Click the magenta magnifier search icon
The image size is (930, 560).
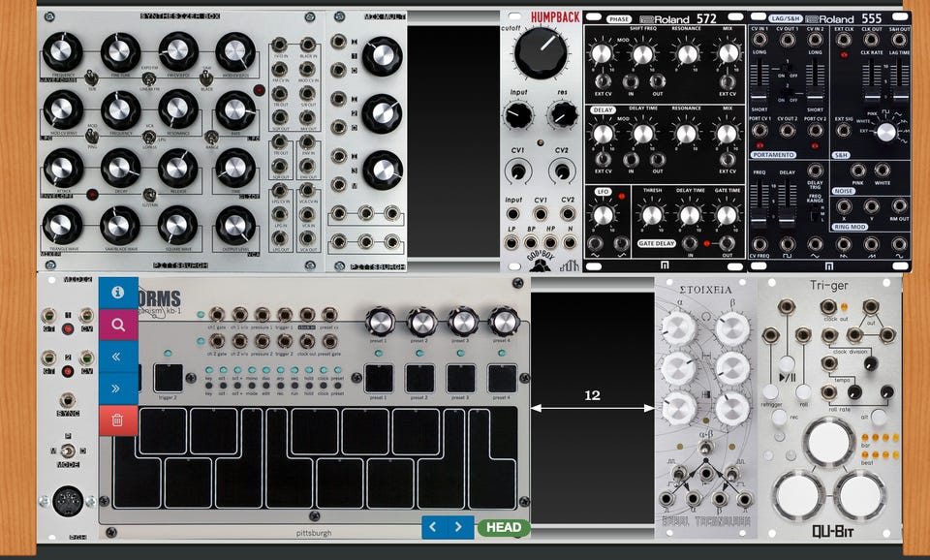pyautogui.click(x=118, y=325)
